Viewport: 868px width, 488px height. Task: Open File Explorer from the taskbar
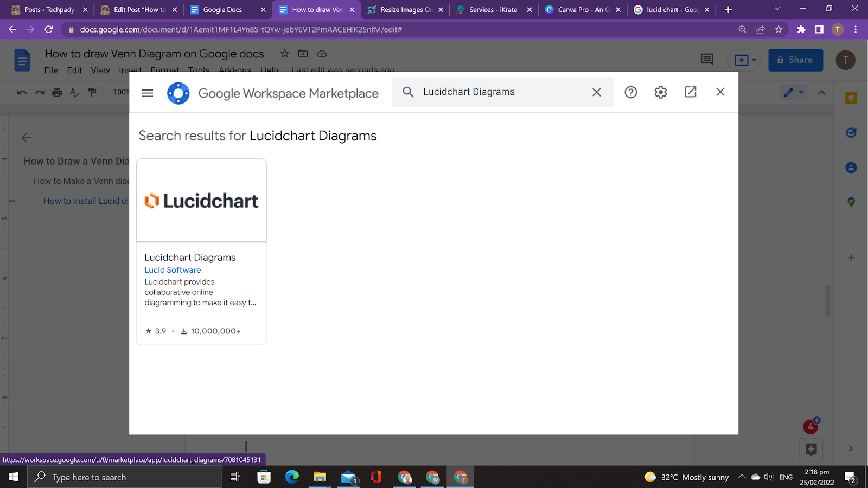(x=320, y=477)
